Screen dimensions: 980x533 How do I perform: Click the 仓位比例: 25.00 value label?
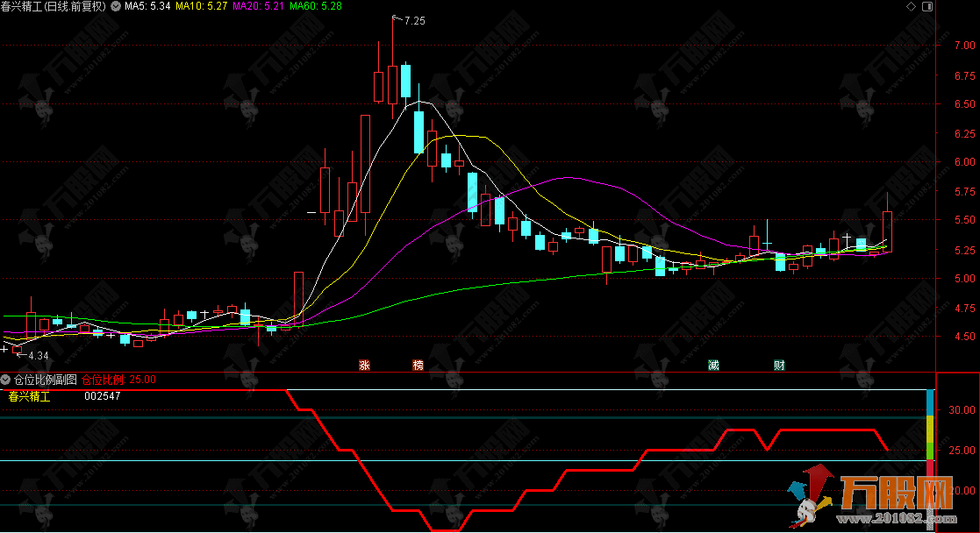point(119,380)
